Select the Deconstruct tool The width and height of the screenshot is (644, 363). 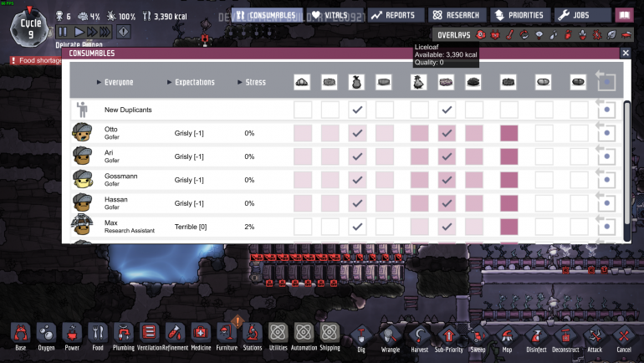[565, 339]
